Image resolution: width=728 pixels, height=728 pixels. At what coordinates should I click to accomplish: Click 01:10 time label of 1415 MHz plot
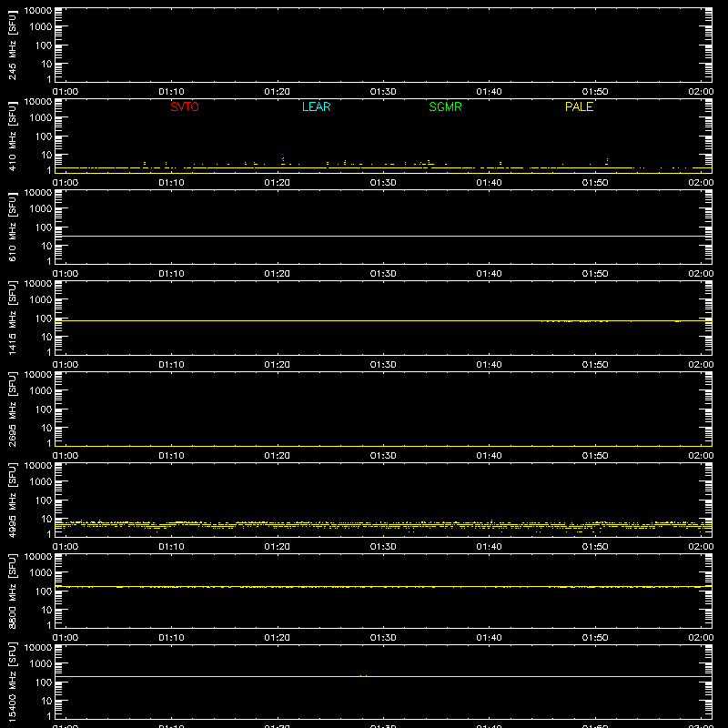click(x=171, y=365)
